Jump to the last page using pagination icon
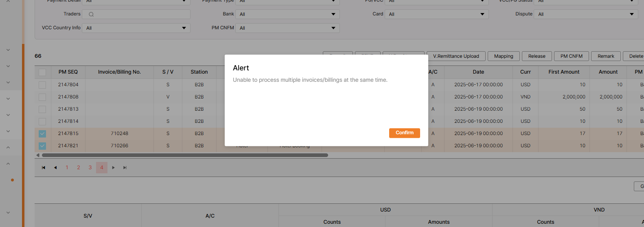The image size is (644, 227). 125,168
